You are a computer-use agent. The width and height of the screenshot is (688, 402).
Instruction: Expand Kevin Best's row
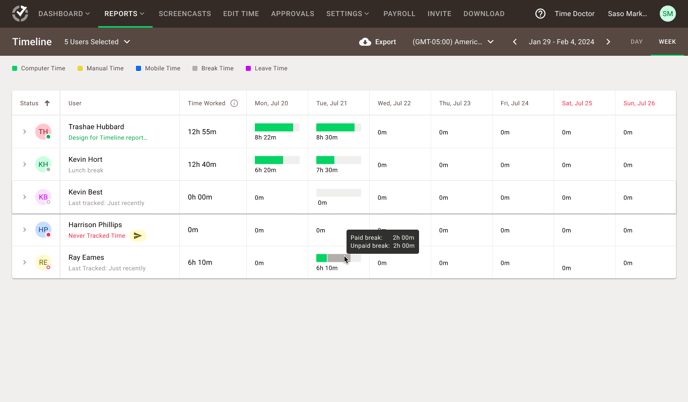pos(25,197)
